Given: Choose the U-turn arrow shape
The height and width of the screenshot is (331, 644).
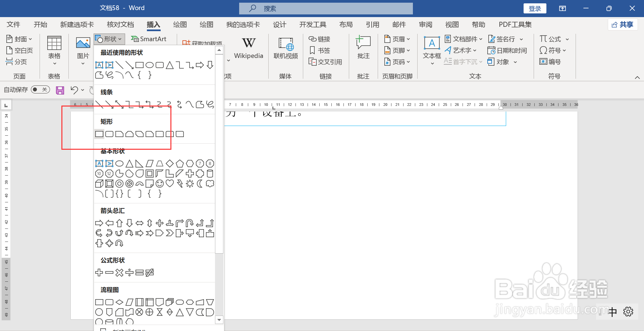Looking at the screenshot, I should click(x=190, y=223).
